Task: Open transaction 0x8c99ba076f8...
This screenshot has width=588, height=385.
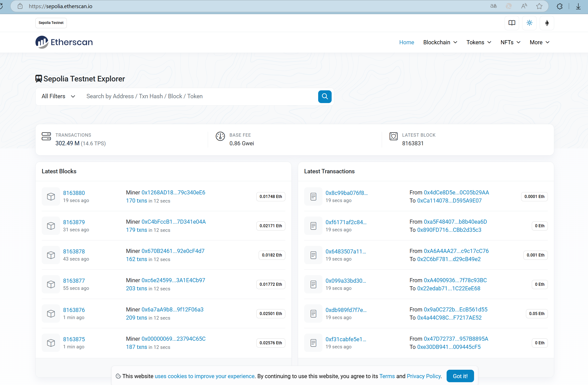Action: [x=346, y=193]
